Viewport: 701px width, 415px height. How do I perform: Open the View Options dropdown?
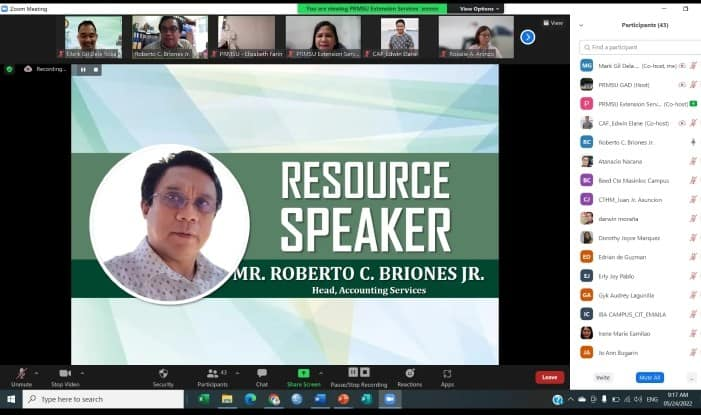point(479,8)
